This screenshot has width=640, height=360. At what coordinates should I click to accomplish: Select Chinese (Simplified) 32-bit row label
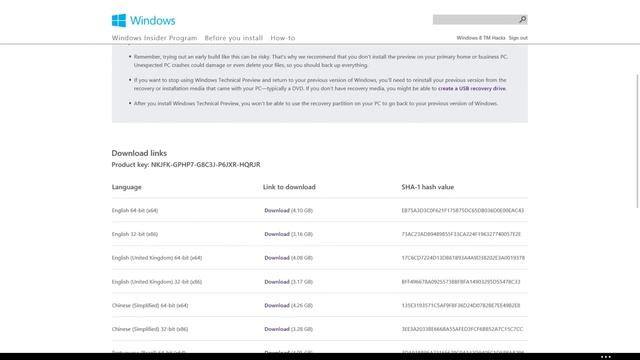pyautogui.click(x=150, y=329)
